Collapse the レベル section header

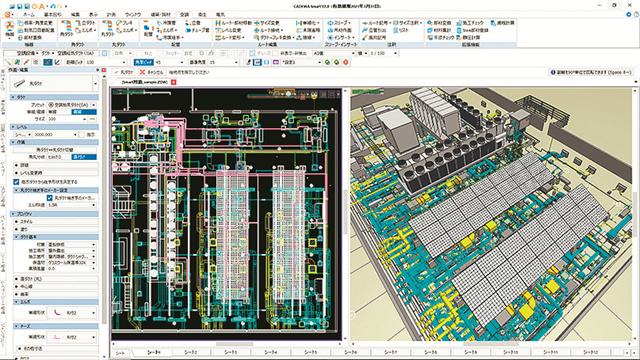tap(54, 127)
